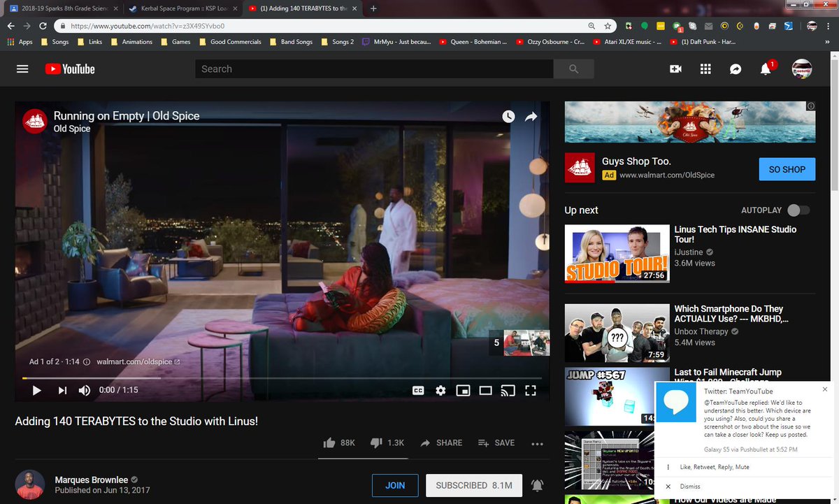Click Dismiss in the Twitter notification
This screenshot has height=504, width=839.
point(689,487)
